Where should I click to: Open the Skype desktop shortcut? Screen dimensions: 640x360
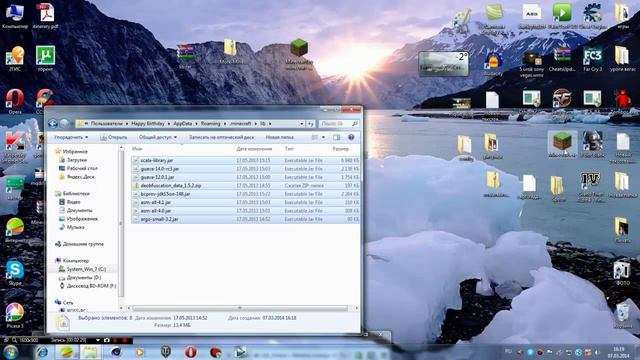[15, 273]
